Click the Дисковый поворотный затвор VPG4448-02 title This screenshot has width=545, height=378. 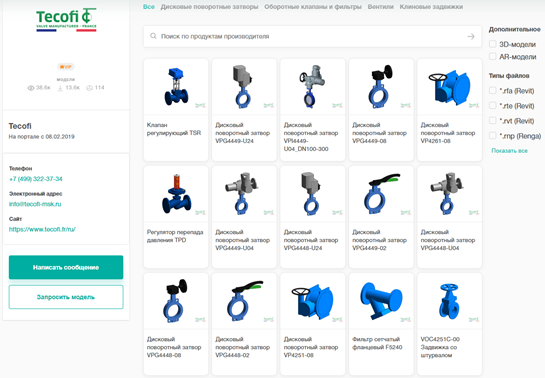pyautogui.click(x=243, y=347)
